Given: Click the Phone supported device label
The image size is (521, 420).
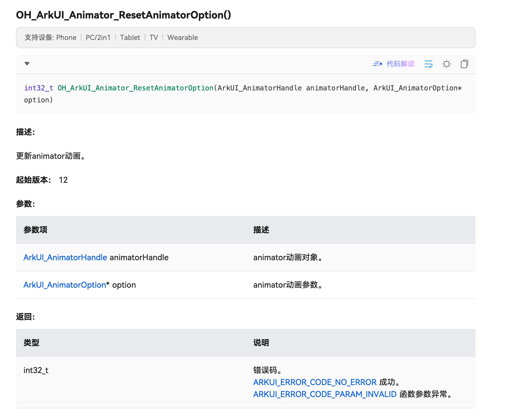Looking at the screenshot, I should click(66, 38).
